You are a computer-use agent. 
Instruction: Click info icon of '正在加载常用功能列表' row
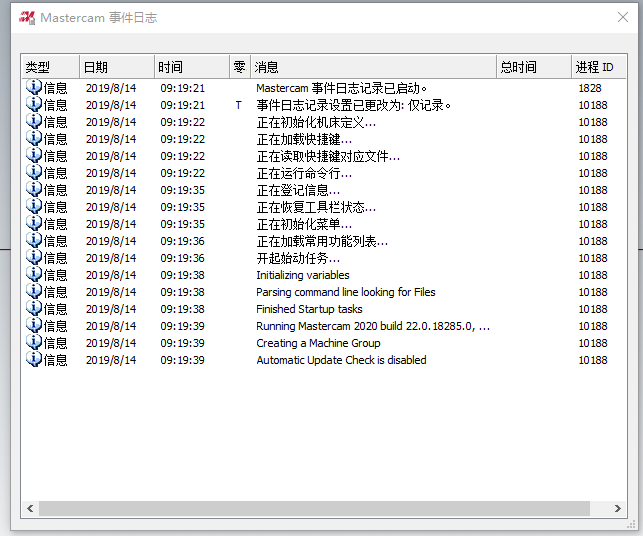pyautogui.click(x=34, y=240)
